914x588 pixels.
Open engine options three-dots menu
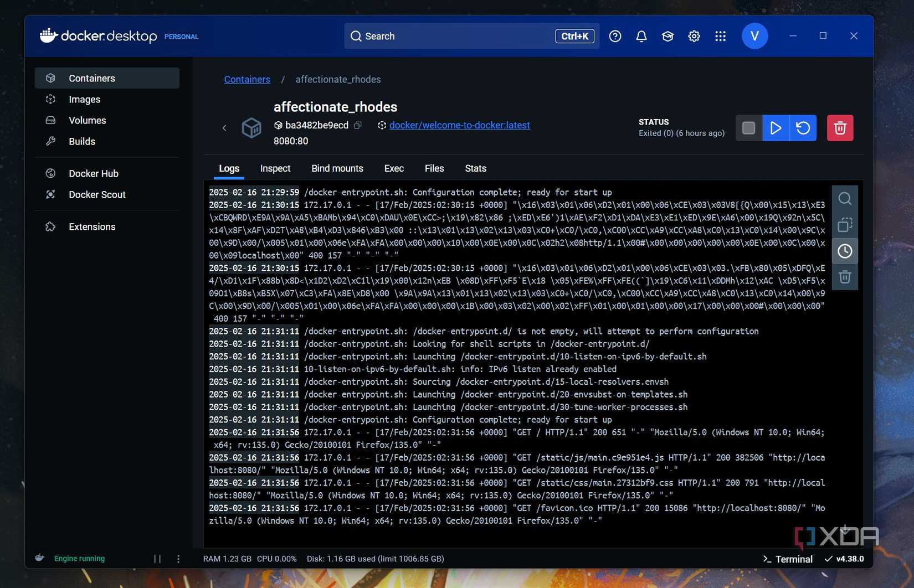178,559
